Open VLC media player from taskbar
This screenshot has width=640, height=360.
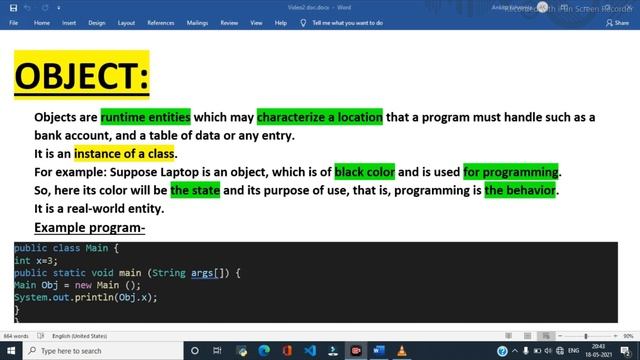(402, 351)
